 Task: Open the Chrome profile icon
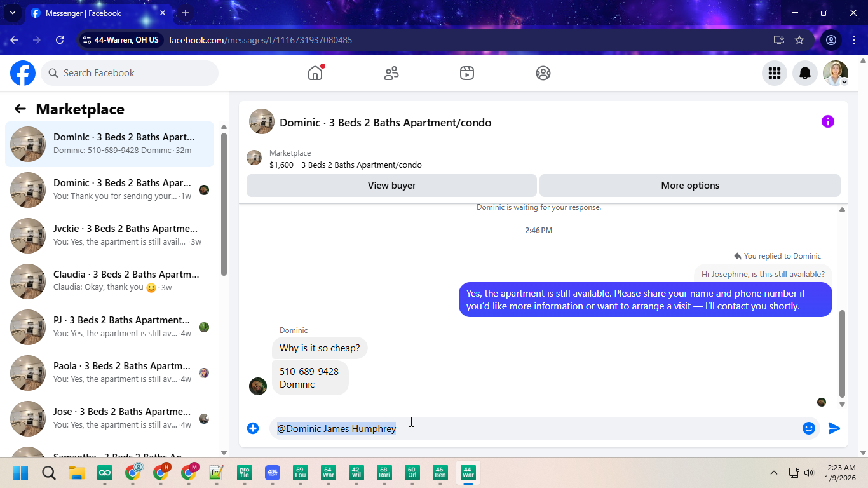831,40
